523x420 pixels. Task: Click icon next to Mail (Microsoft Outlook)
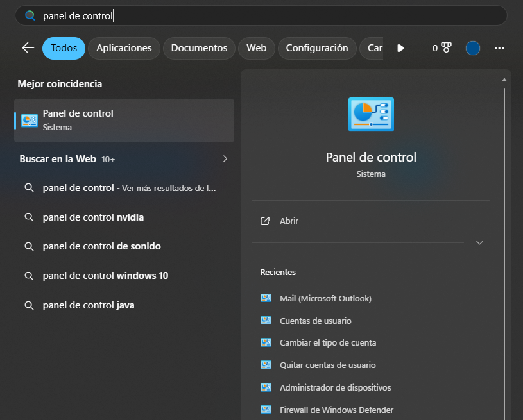[266, 298]
